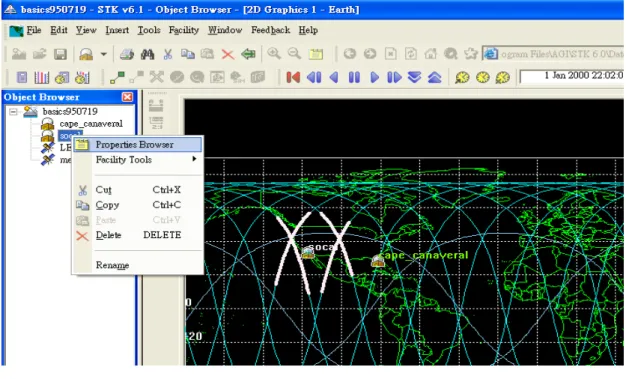Click the animation Reset button
Viewport: 626px width, 379px height.
(x=293, y=77)
